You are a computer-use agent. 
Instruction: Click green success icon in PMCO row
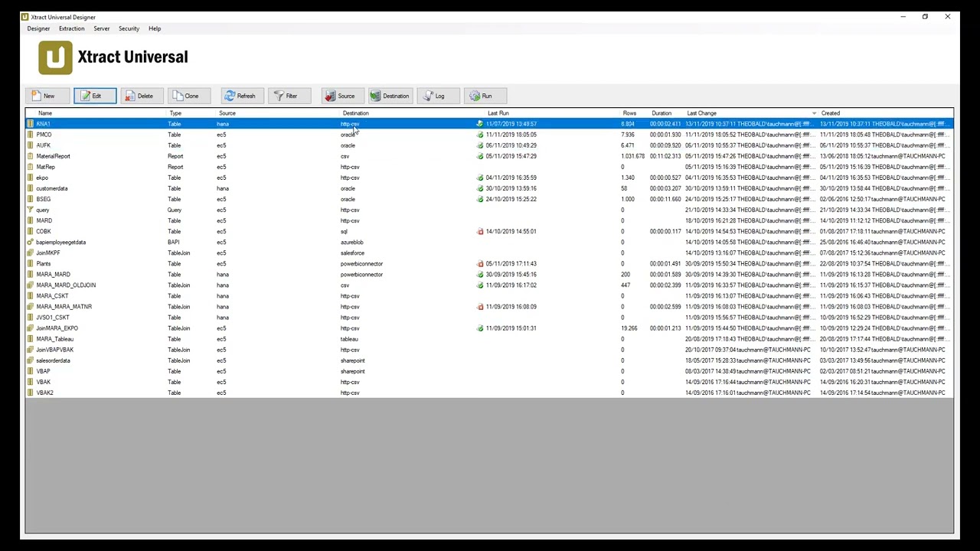(x=480, y=135)
